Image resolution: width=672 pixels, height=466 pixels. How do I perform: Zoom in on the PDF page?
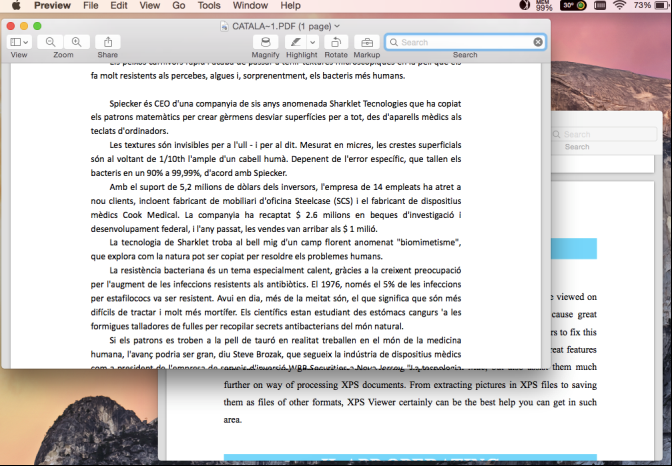tap(77, 42)
